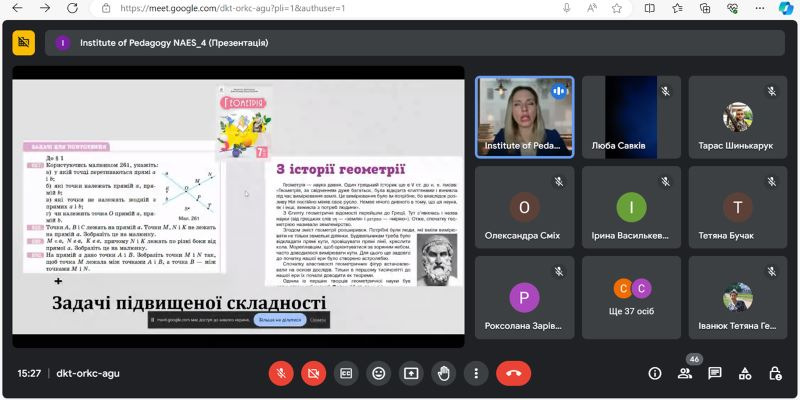Screen dimensions: 800x400
Task: Click the speaking indicator on Institute tile
Action: pos(559,91)
